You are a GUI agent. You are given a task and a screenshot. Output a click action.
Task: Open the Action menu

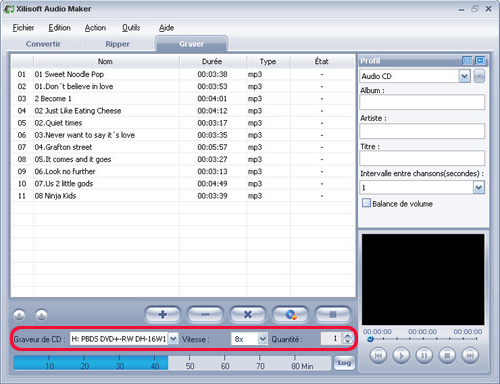pyautogui.click(x=95, y=28)
